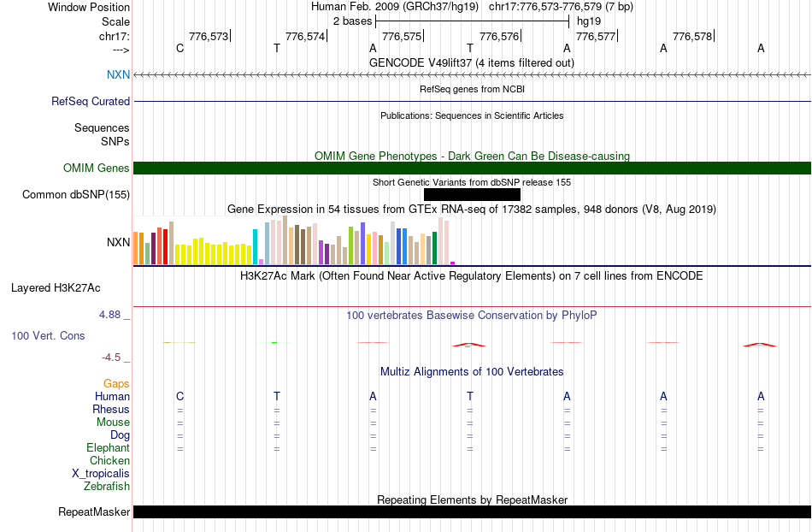Click the RefSeq Curated track label
Image resolution: width=812 pixels, height=532 pixels.
pyautogui.click(x=91, y=101)
